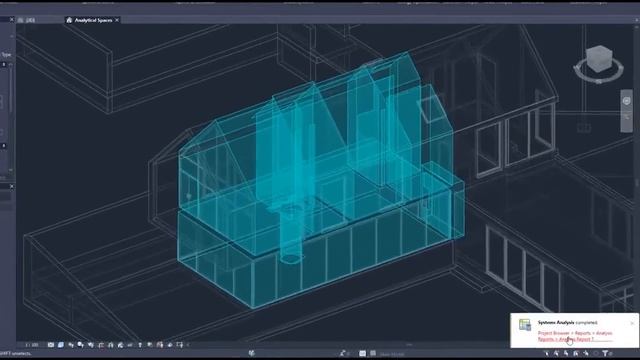Click the Type label in the Properties palette
Viewport: 640px width, 360px height.
coord(7,54)
